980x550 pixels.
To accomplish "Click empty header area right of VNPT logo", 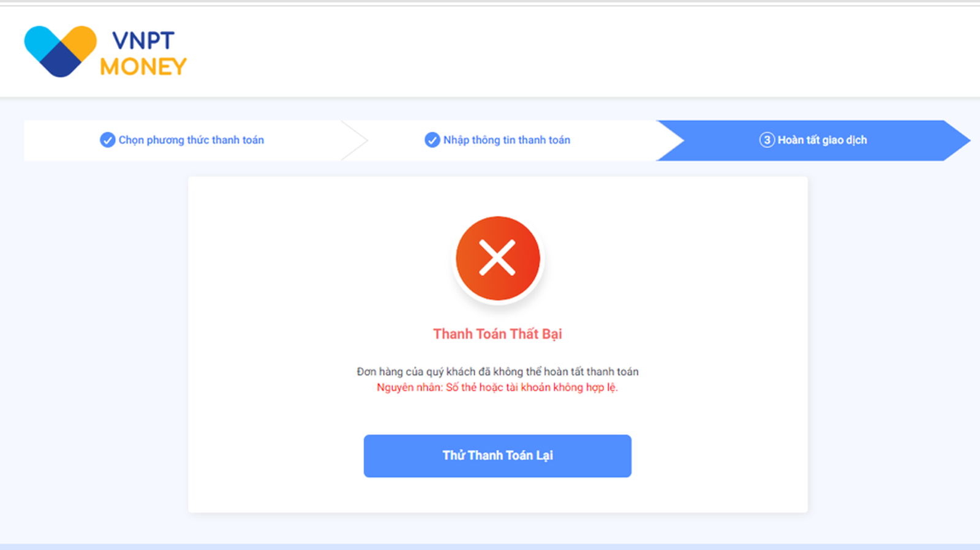I will 551,52.
